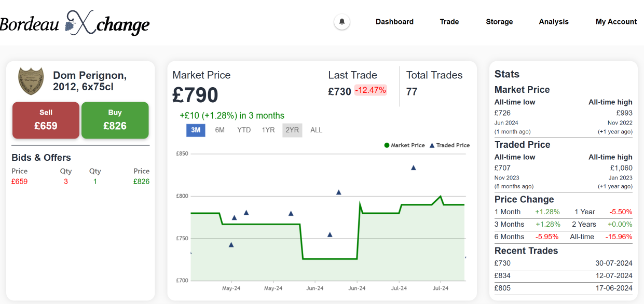
Task: Click the Bordeaux Xchange logo
Action: pyautogui.click(x=74, y=23)
